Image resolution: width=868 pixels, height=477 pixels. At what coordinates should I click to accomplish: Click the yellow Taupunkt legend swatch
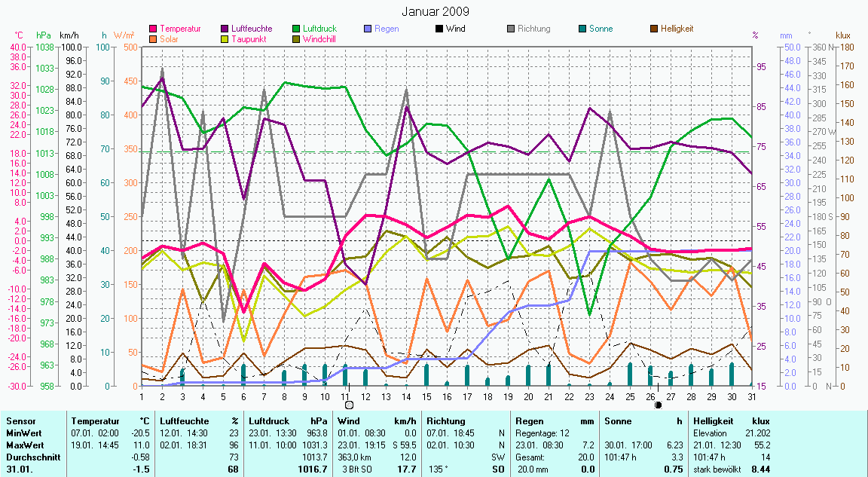tap(225, 38)
